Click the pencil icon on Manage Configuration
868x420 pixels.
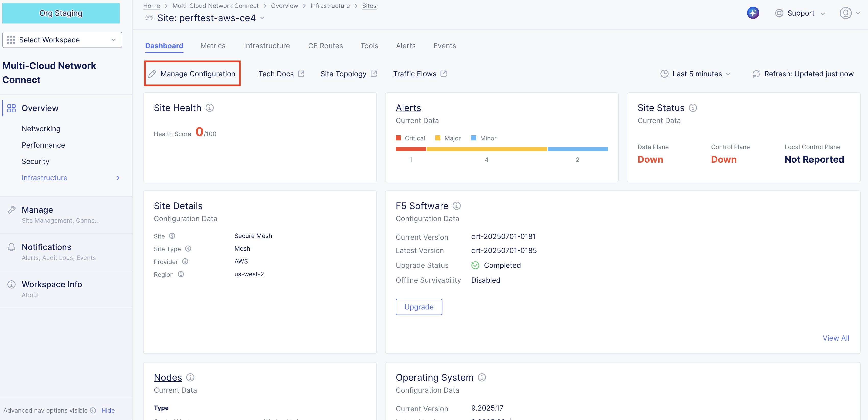click(153, 73)
